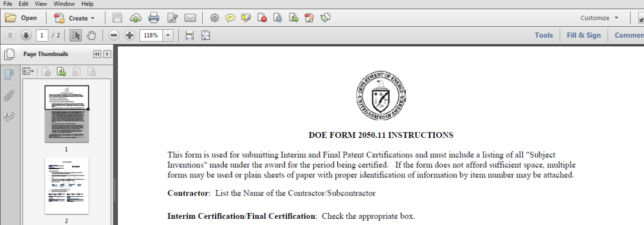Screen dimensions: 644x225
Task: Click the tag icon in toolbar
Action: click(326, 18)
